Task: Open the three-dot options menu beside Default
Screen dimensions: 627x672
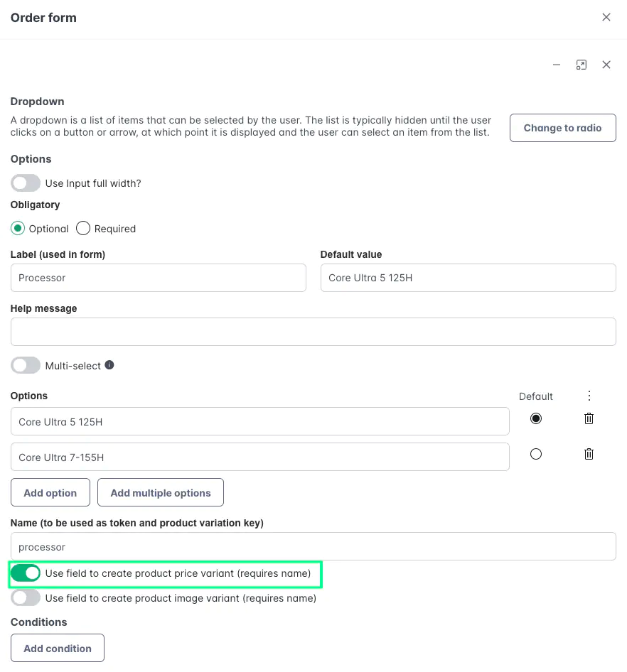Action: [589, 396]
